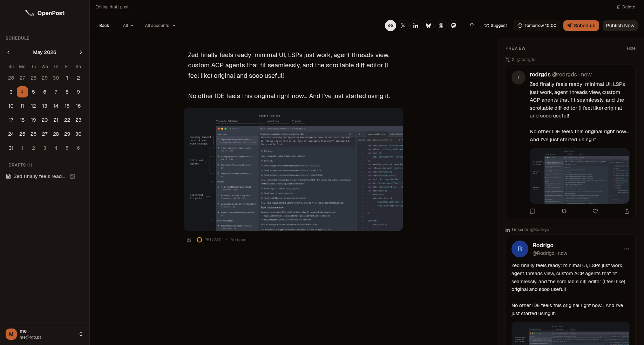Open the account switcher for me@rgo.pt
The width and height of the screenshot is (644, 345).
45,334
